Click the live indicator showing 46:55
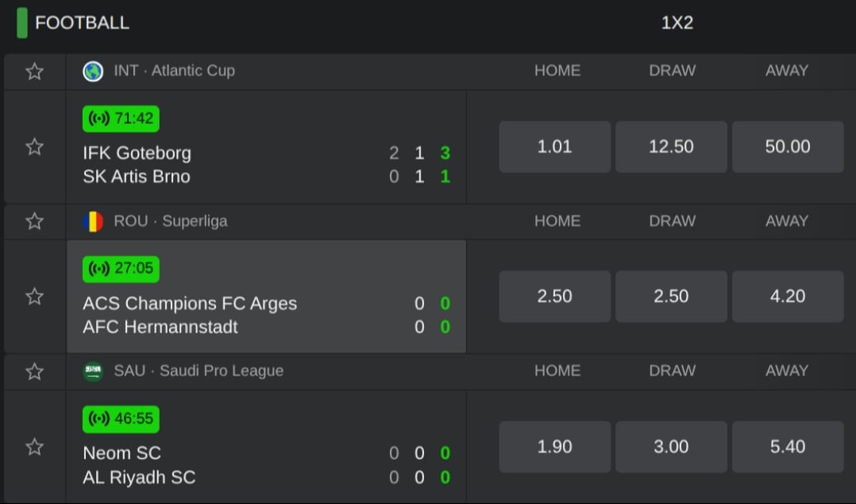 120,419
